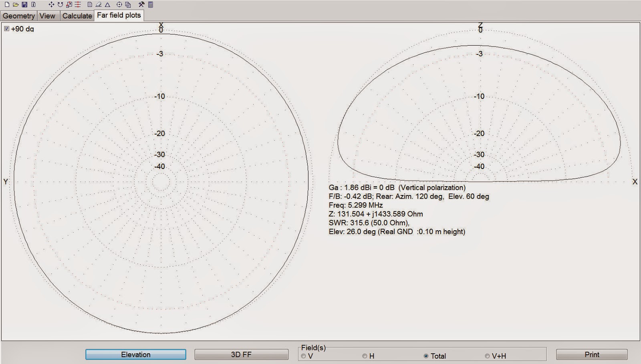Show the Elevation pattern plot
Screen dimensions: 641x364
tap(136, 354)
